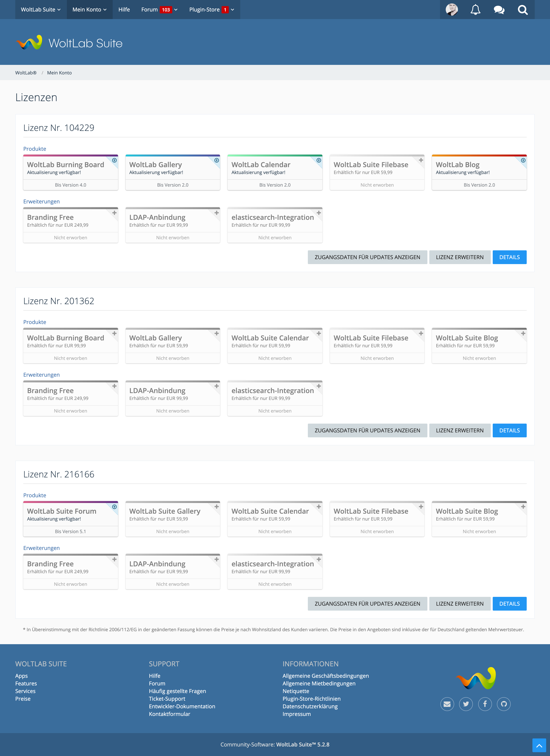
Task: Click DETAILS for Lizenz Nr. 104229
Action: (509, 257)
